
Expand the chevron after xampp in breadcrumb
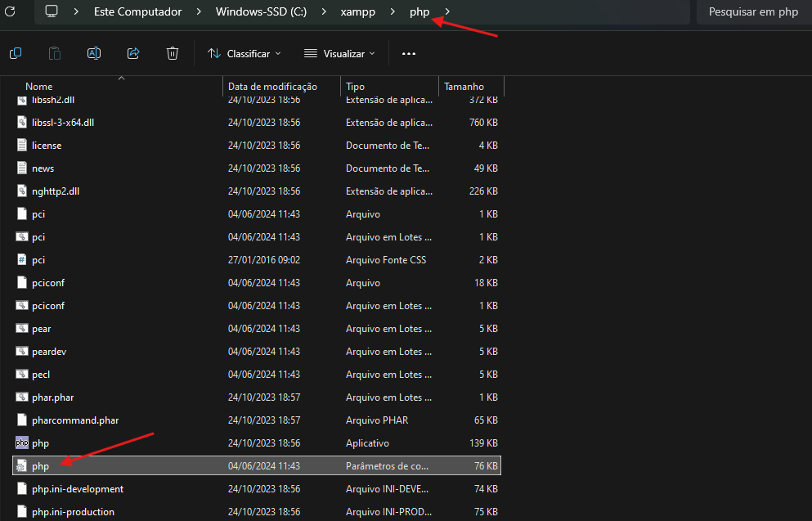[x=393, y=11]
